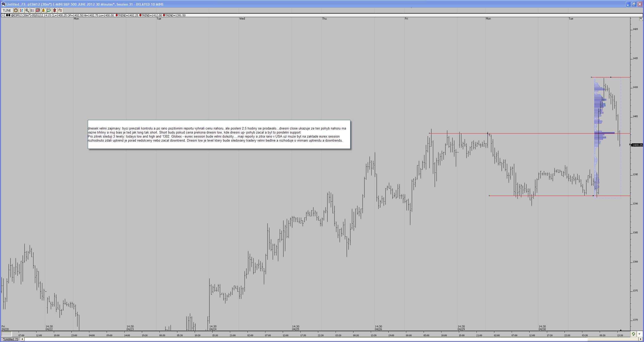Click the crossed-out figure delete icon
This screenshot has height=342, width=644.
[x=55, y=10]
